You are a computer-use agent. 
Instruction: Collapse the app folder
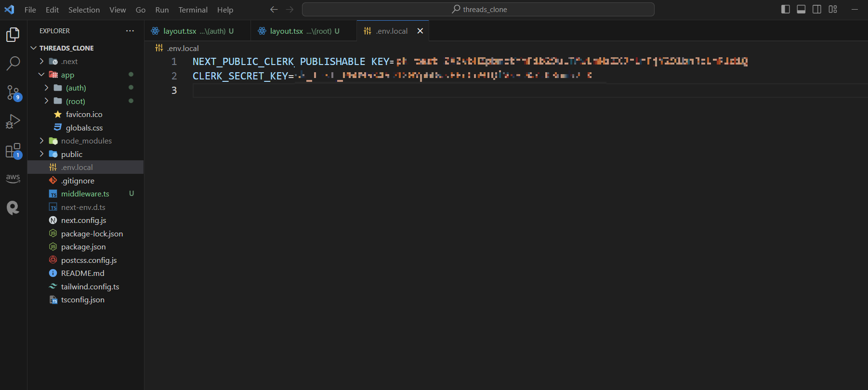tap(86, 75)
